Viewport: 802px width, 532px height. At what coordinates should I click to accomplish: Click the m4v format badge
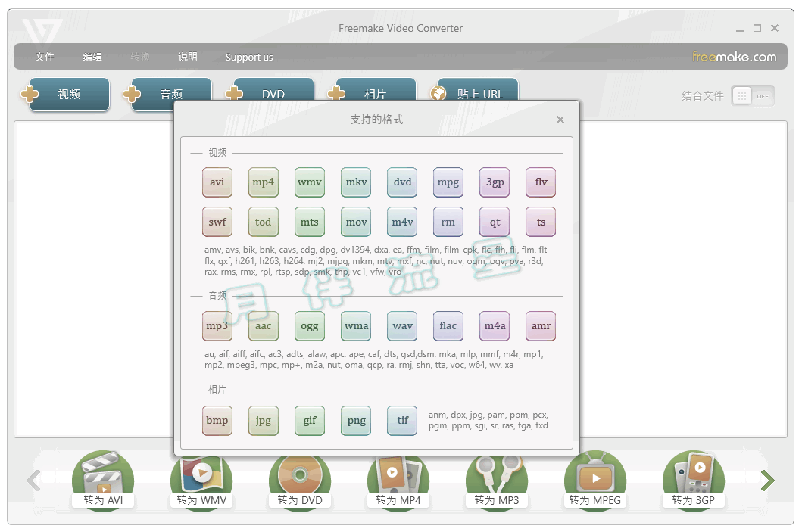coord(402,222)
